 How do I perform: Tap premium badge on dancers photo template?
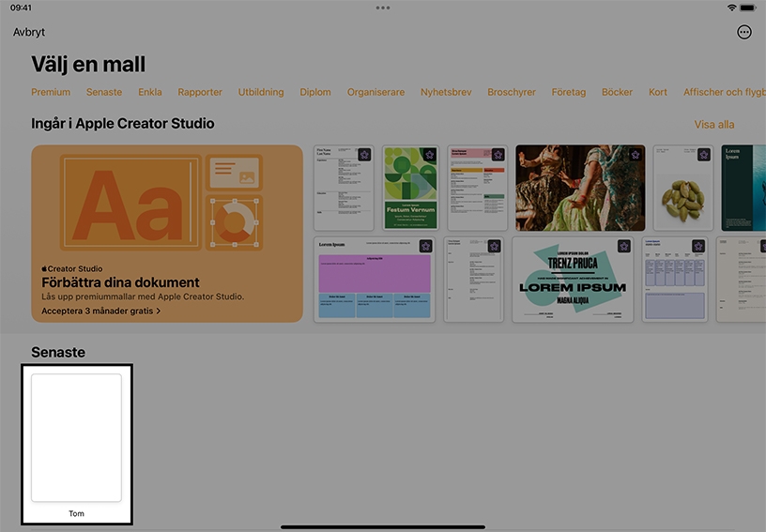(636, 155)
